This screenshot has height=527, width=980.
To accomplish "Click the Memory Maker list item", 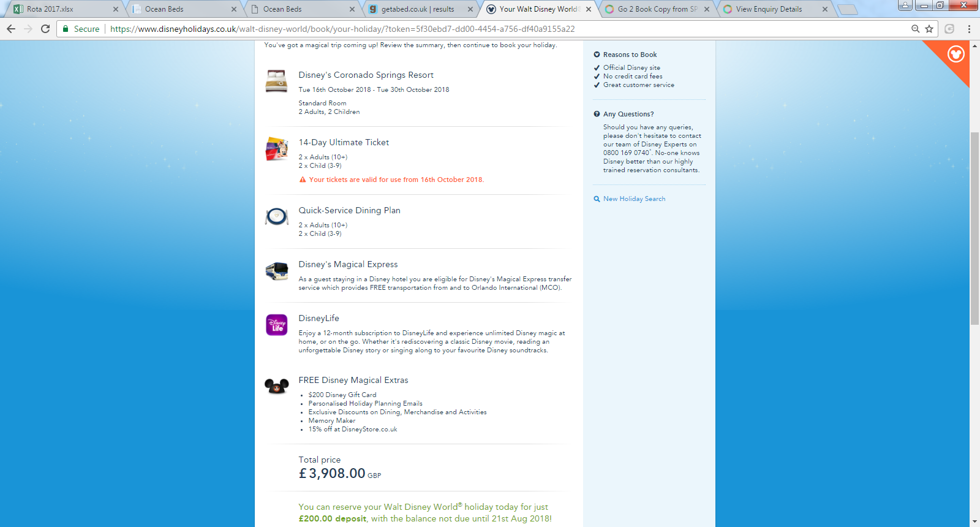I will coord(332,421).
